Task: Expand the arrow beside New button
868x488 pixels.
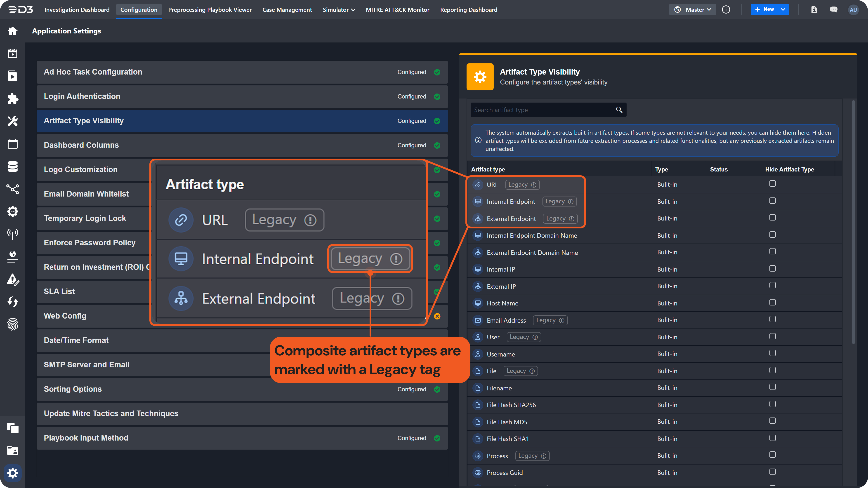Action: tap(783, 10)
